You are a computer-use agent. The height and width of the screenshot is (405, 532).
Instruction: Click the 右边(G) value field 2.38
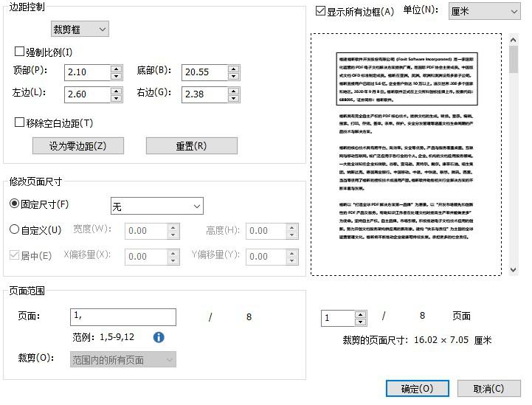[204, 94]
